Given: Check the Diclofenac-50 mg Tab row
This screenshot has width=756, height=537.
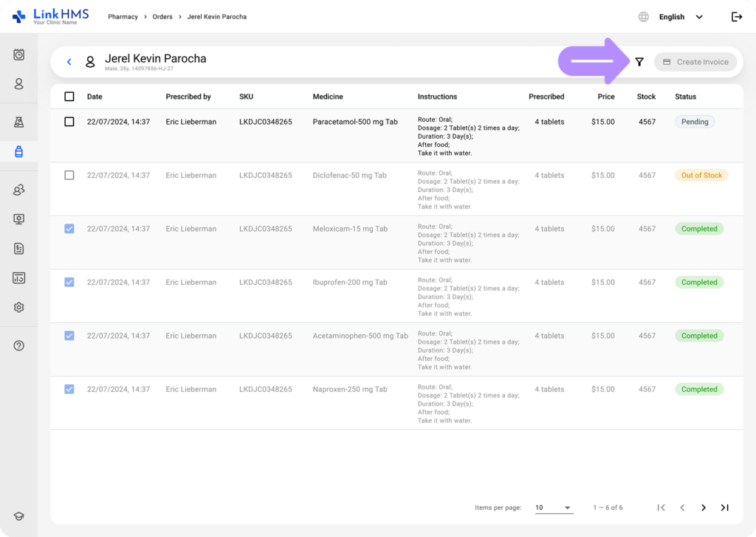Looking at the screenshot, I should (69, 176).
